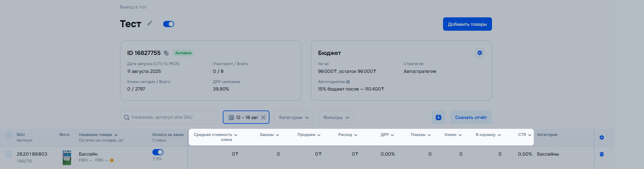The image size is (644, 169).
Task: Click the Бассейны category cell
Action: (x=548, y=154)
